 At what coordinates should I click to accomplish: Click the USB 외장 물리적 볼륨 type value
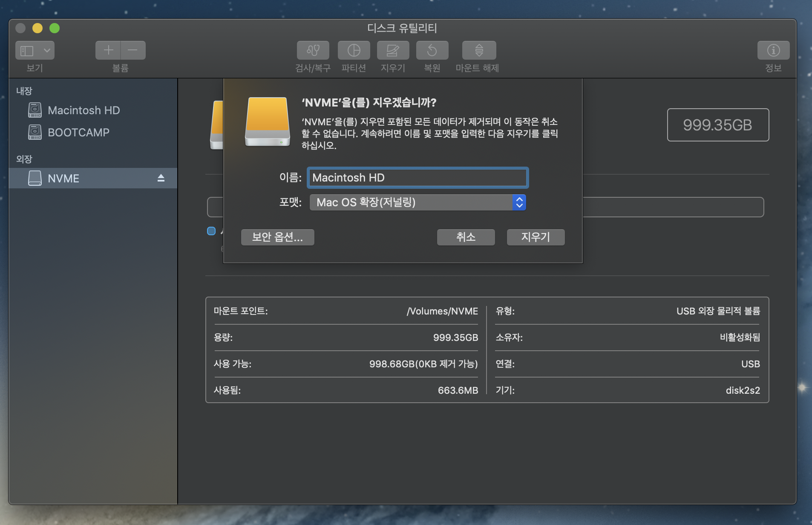coord(718,311)
